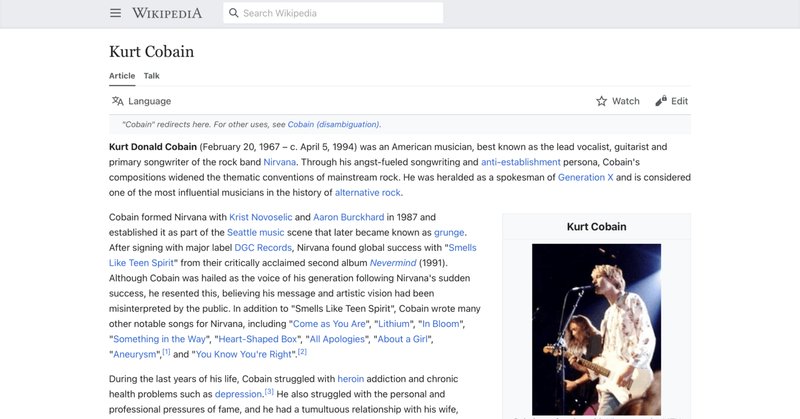Open the Krist Novoselic link
Screen dimensions: 800x419
[x=261, y=217]
